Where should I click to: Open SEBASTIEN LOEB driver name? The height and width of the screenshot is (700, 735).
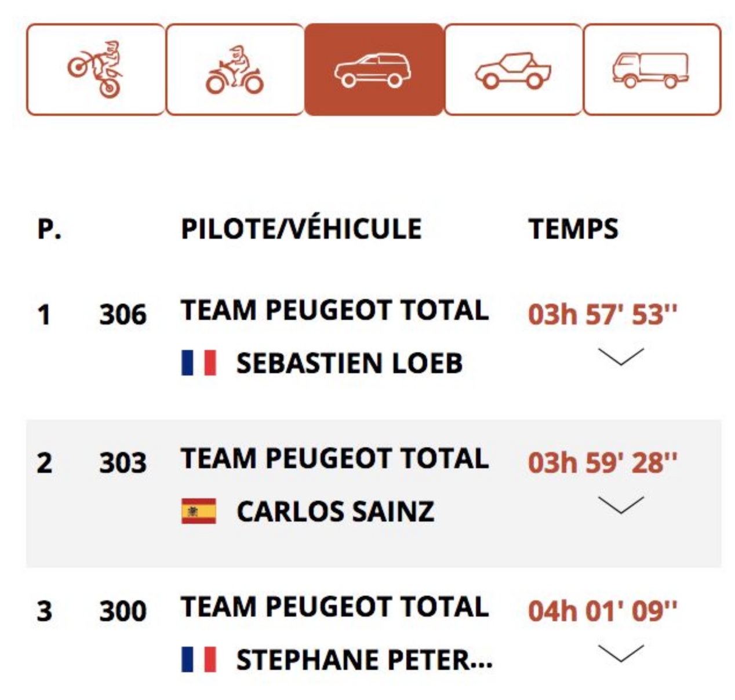(x=350, y=363)
